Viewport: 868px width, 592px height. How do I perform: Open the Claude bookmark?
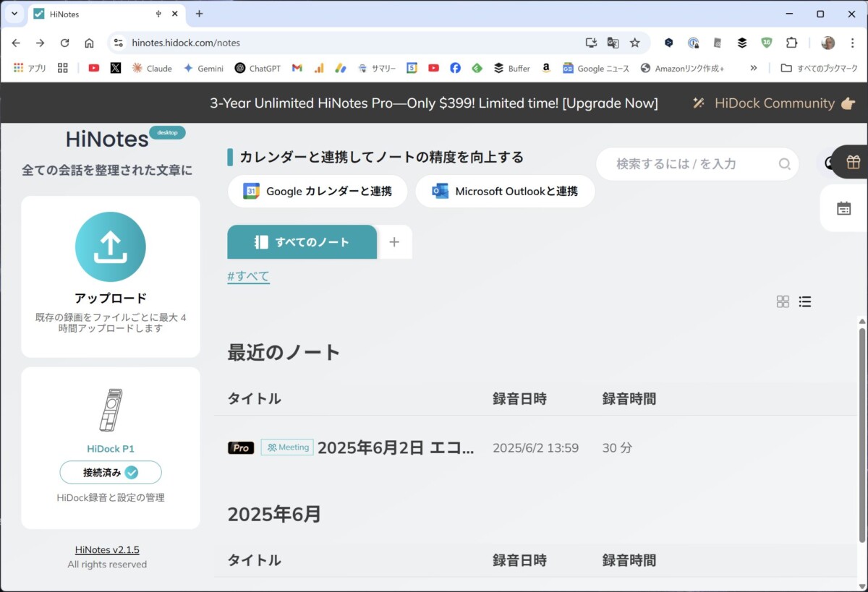[x=152, y=68]
